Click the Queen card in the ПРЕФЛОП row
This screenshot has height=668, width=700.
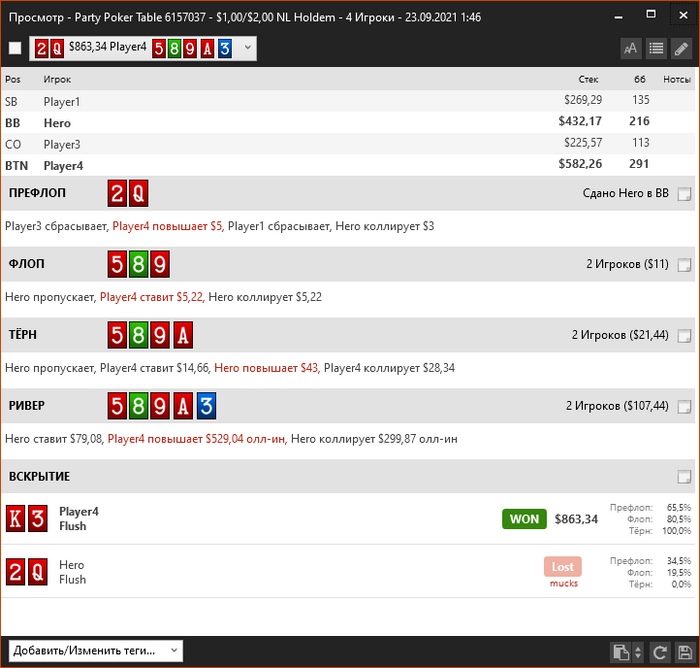pos(138,193)
